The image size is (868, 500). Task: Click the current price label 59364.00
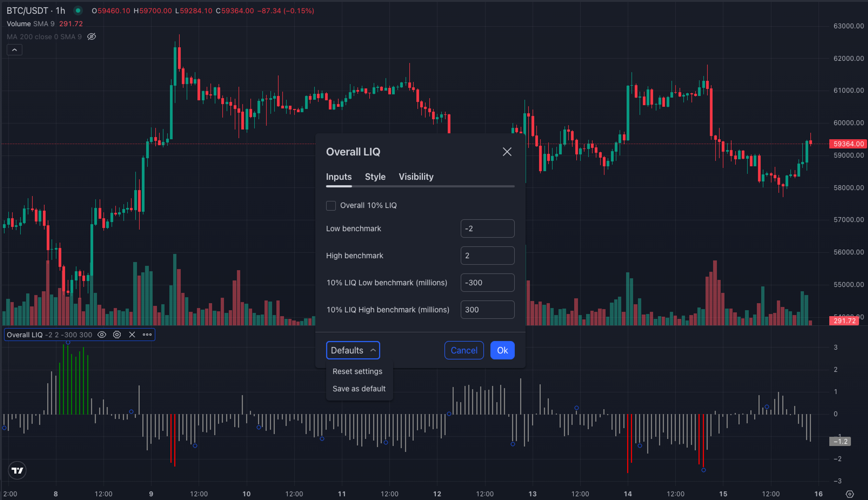click(x=848, y=144)
